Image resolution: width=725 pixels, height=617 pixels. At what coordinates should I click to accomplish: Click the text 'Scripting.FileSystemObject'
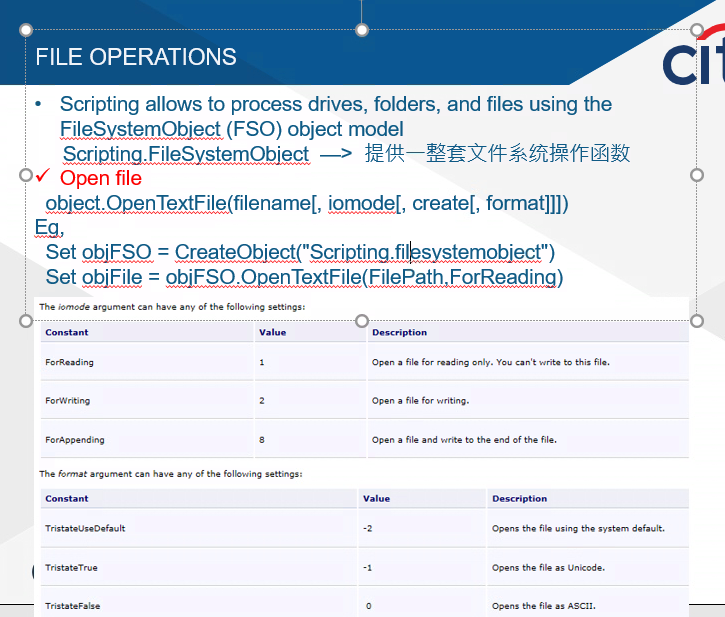pyautogui.click(x=186, y=154)
